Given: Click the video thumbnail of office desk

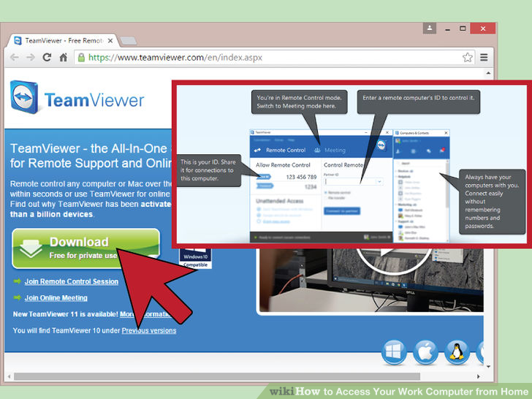Looking at the screenshot, I should pyautogui.click(x=371, y=280).
